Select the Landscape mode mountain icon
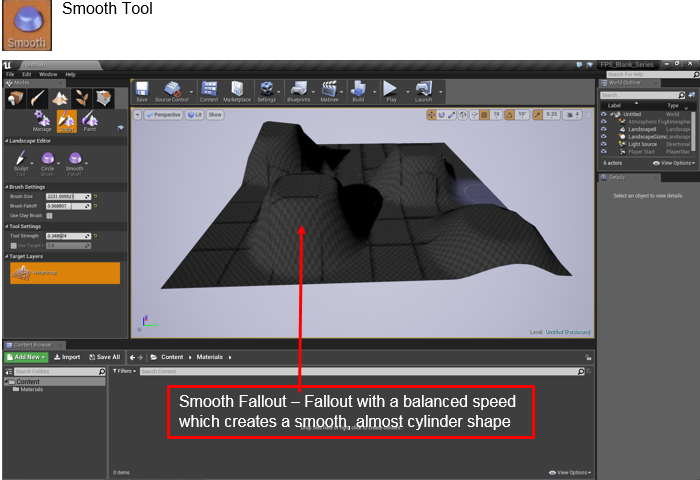The height and width of the screenshot is (480, 700). [x=60, y=98]
